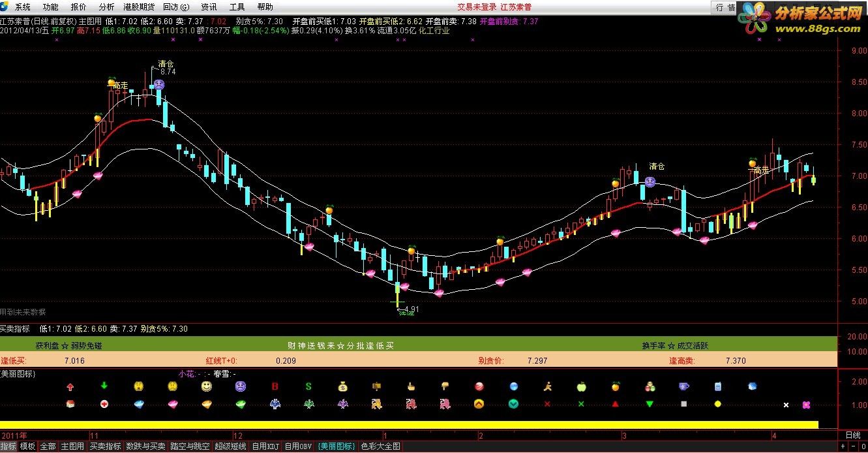This screenshot has height=453, width=868.
Task: Click the 4.91 low price label
Action: (411, 309)
